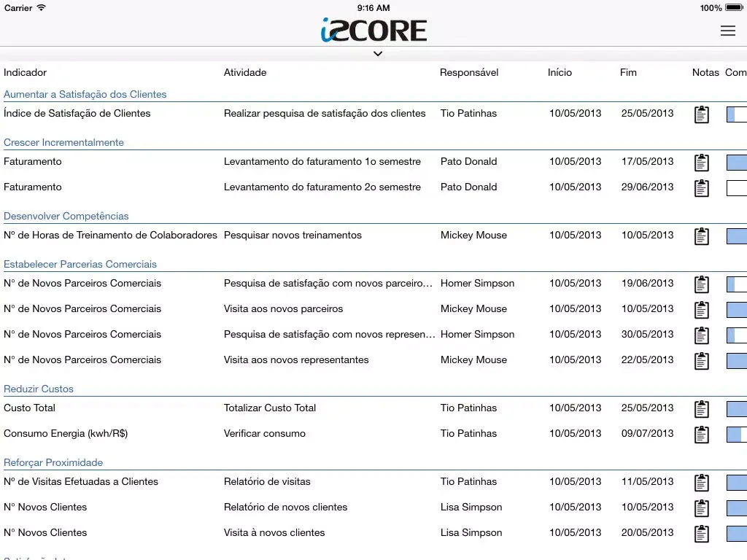Select group Aumentar a Satisfação dos Clientes
Image resolution: width=747 pixels, height=560 pixels.
click(85, 94)
